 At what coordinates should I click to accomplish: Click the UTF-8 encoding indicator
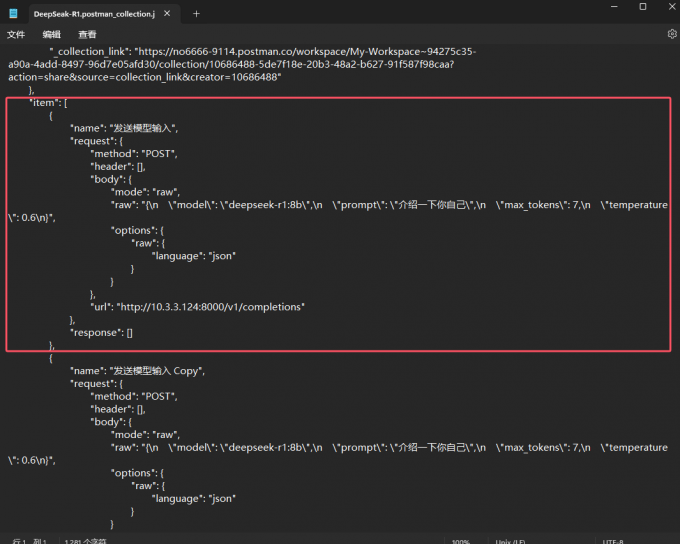pos(613,541)
